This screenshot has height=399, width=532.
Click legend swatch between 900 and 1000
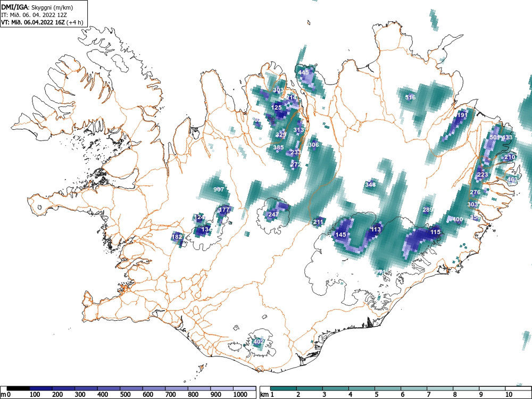222,388
